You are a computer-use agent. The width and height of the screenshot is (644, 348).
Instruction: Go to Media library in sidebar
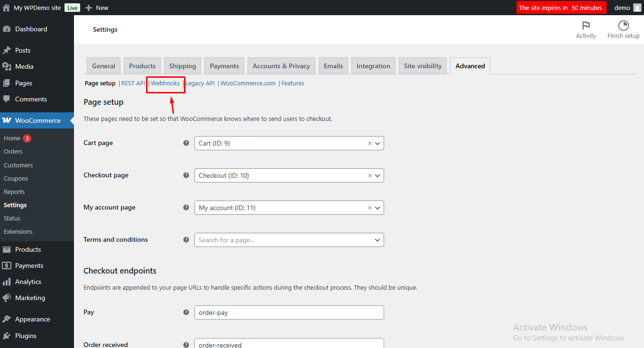tap(24, 66)
